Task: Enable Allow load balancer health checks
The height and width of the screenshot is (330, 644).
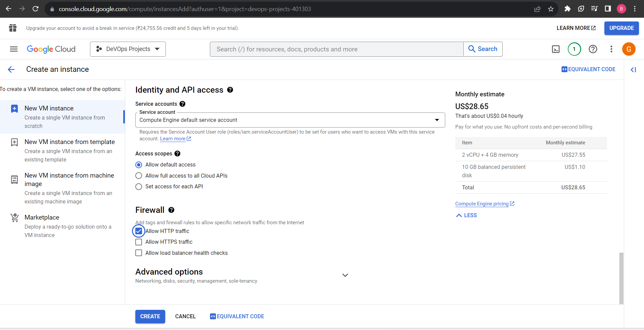Action: pyautogui.click(x=139, y=253)
